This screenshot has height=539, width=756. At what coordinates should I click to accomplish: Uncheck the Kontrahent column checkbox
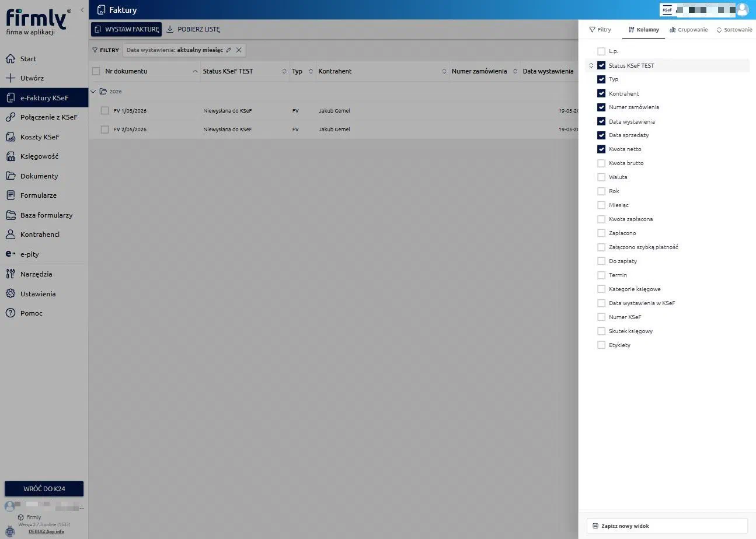[601, 93]
